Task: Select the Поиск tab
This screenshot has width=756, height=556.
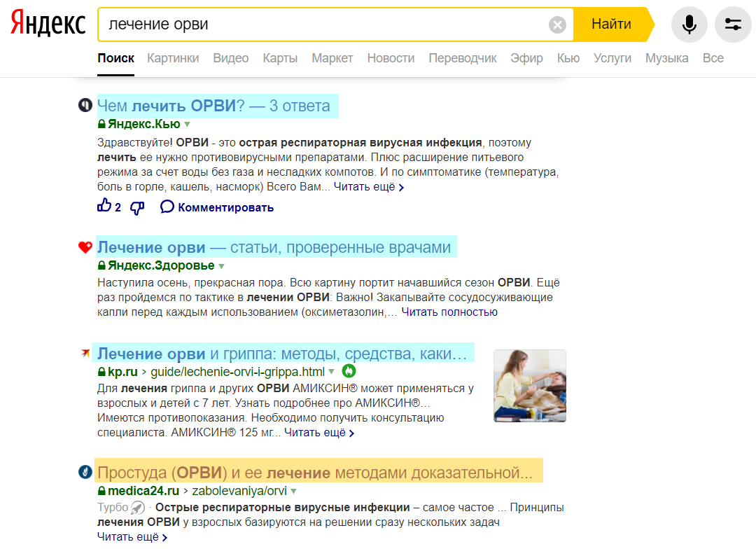Action: pyautogui.click(x=115, y=58)
